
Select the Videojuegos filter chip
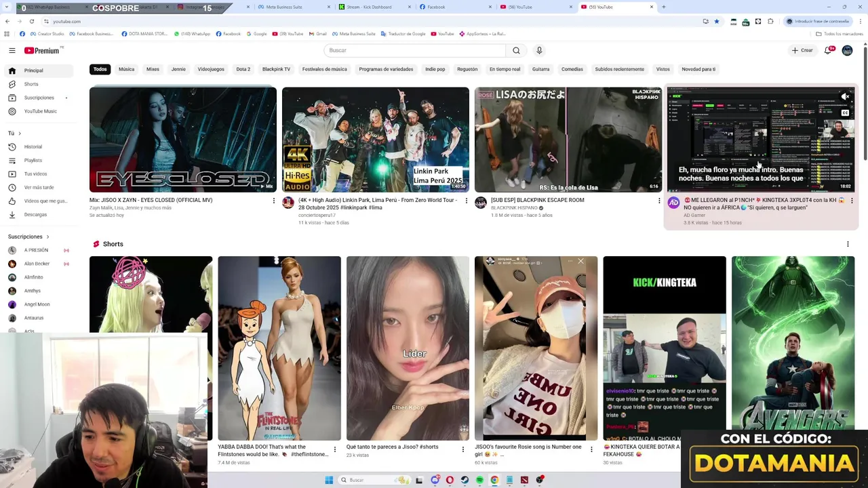pyautogui.click(x=211, y=69)
